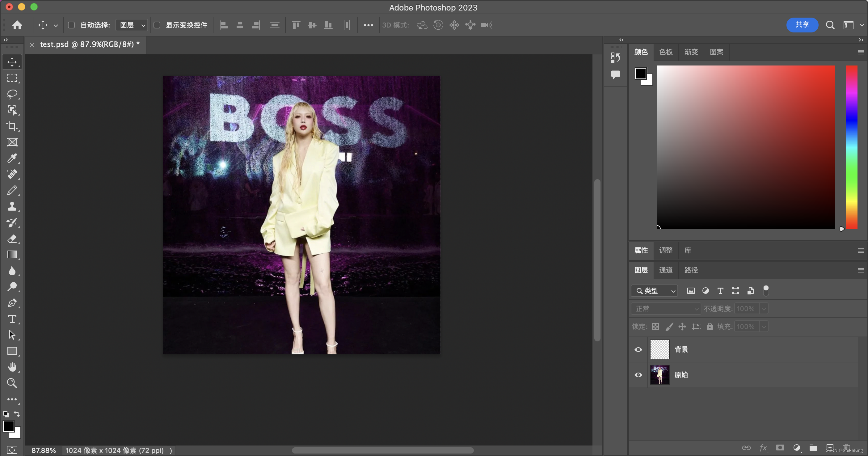868x456 pixels.
Task: Click the vertical hue spectrum slider
Action: [851, 147]
